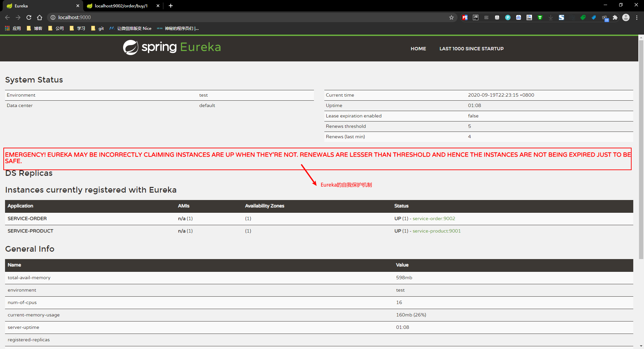Open the green shield T extension
The image size is (644, 349).
point(540,17)
